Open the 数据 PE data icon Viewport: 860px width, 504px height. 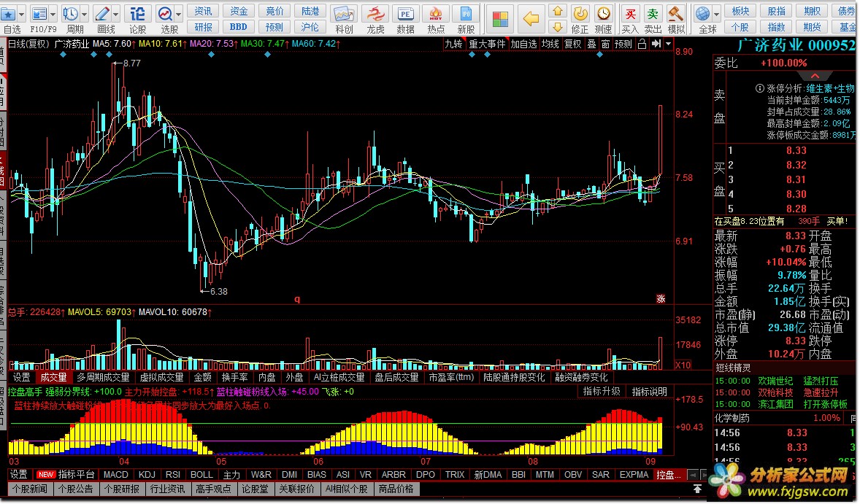(405, 14)
